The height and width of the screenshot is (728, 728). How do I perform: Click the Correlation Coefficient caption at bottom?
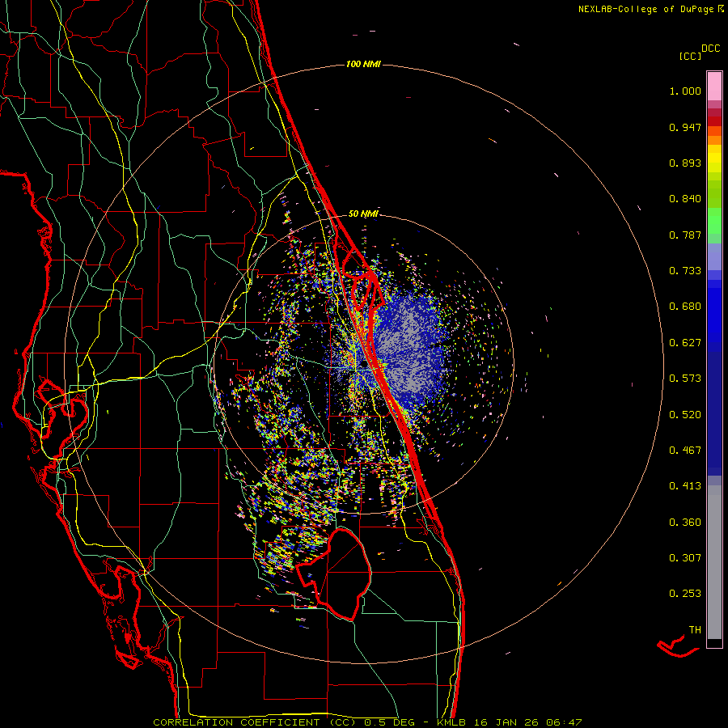tap(367, 722)
